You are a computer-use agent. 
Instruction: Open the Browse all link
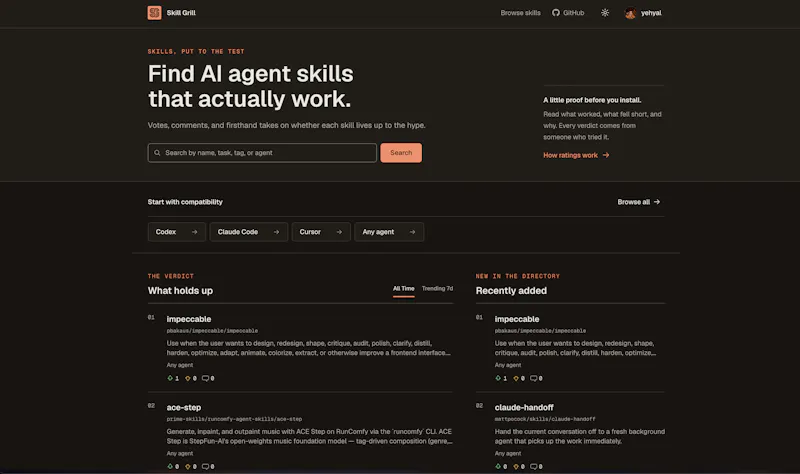639,202
